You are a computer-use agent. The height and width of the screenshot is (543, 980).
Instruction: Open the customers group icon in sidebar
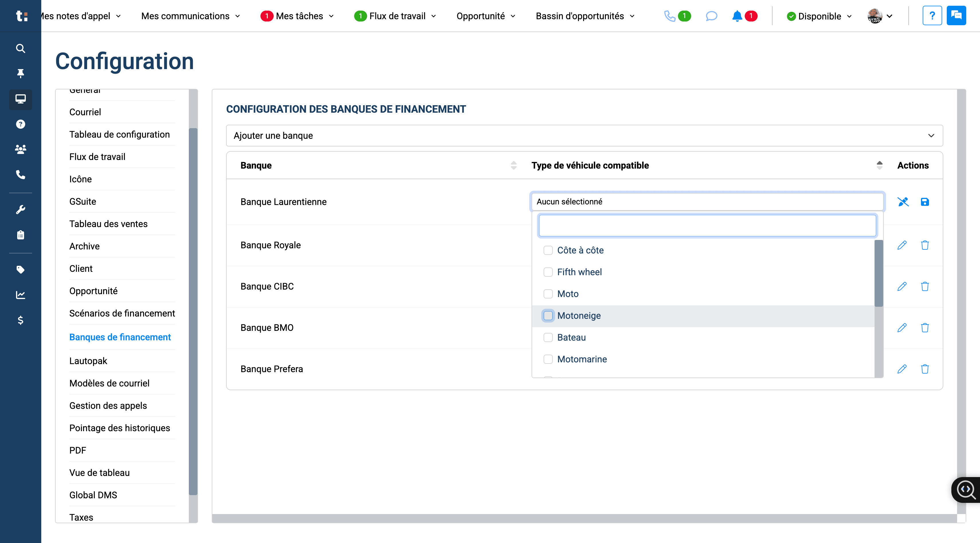21,149
